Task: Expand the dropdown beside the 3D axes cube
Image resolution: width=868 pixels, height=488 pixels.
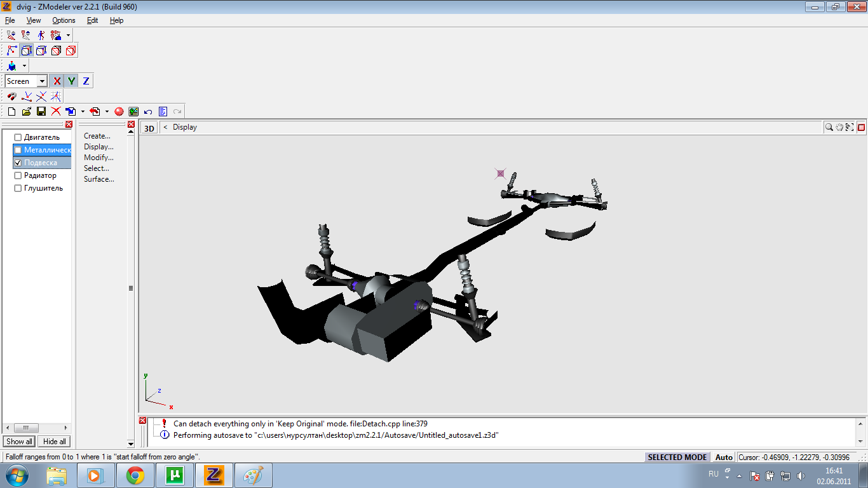Action: pyautogui.click(x=24, y=65)
